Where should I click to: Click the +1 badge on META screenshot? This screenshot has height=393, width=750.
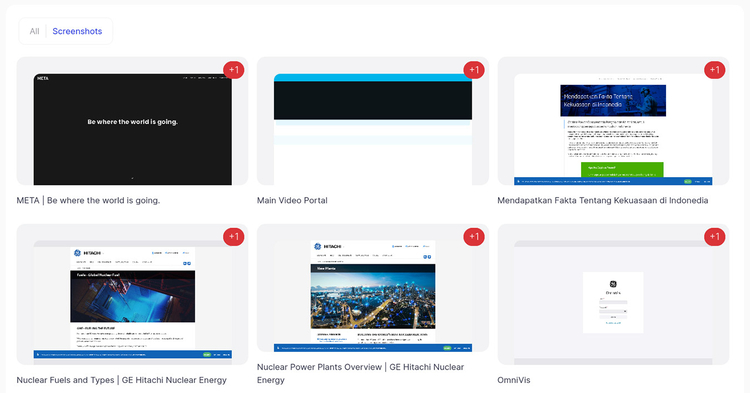pyautogui.click(x=233, y=70)
